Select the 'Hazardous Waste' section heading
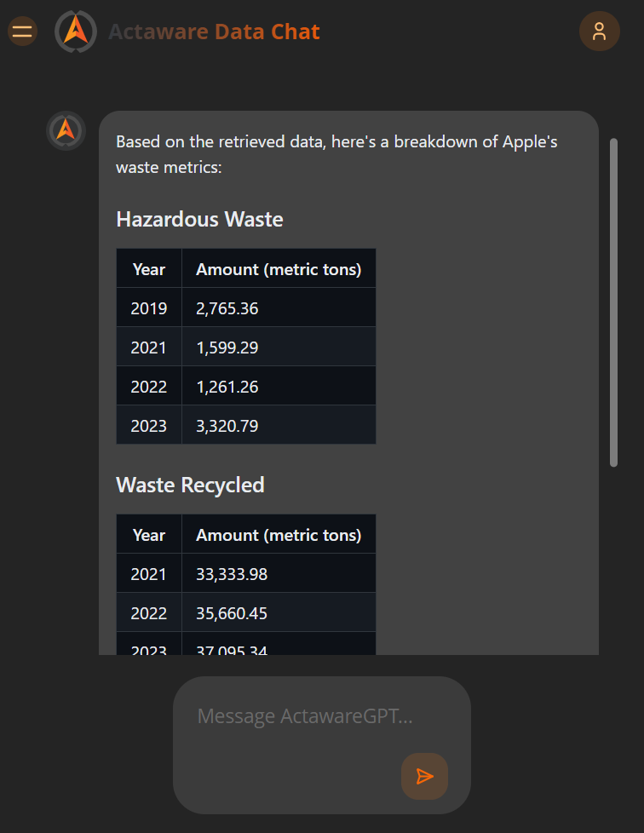 pyautogui.click(x=199, y=219)
